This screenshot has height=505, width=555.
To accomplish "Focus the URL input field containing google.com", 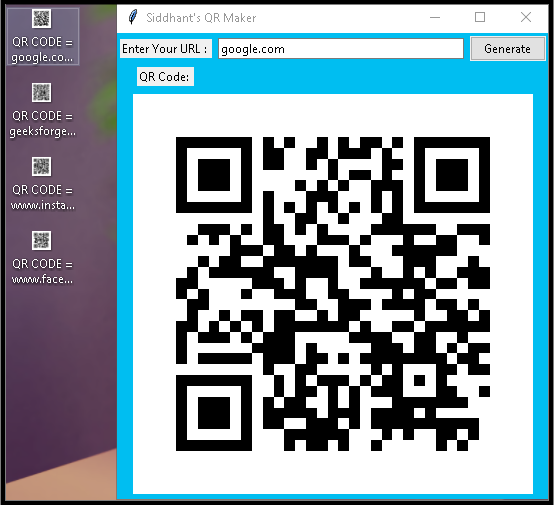I will click(x=341, y=49).
